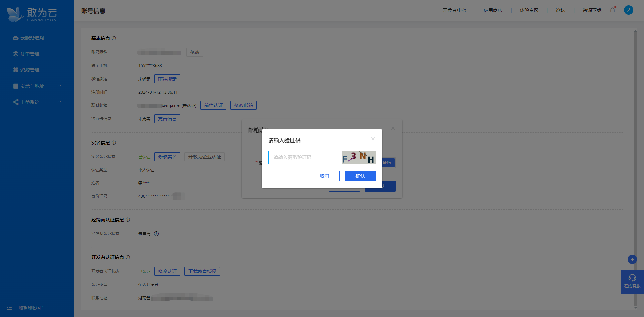Click info icon beside 实名信息

pyautogui.click(x=114, y=143)
